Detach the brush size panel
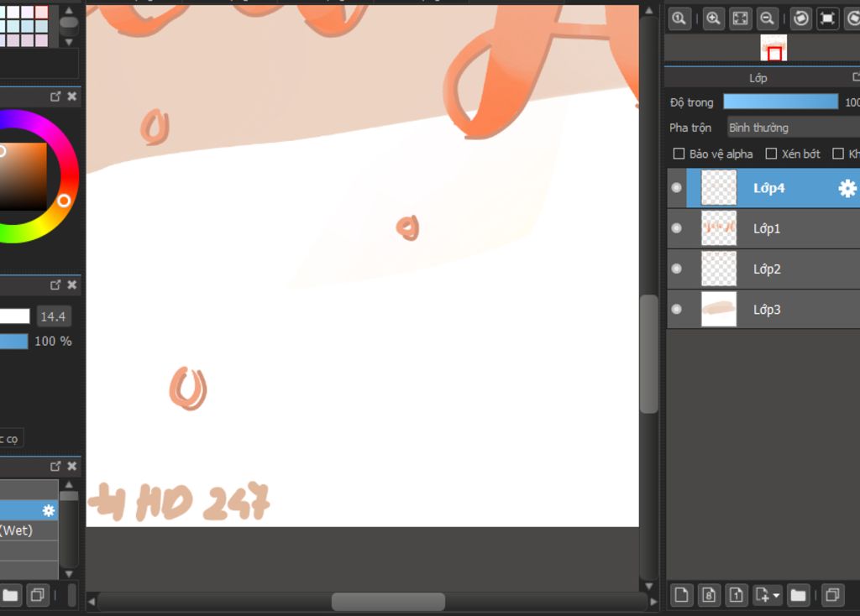 55,285
